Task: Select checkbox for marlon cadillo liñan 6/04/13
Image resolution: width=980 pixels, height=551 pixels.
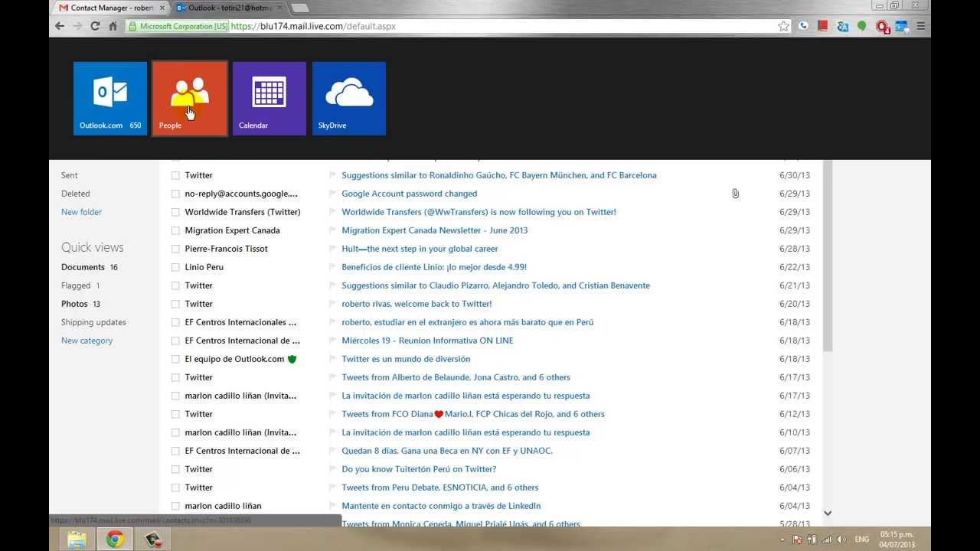Action: [x=175, y=506]
